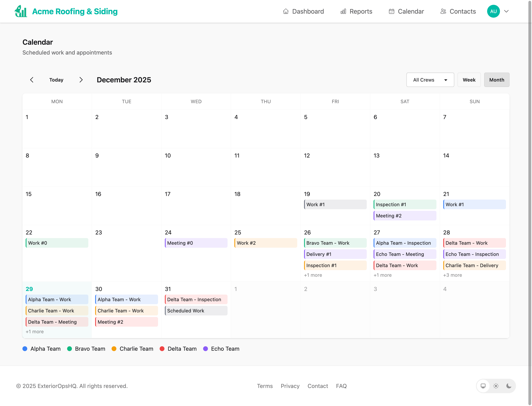Show hidden events via +3 more on 28
The width and height of the screenshot is (532, 406).
(x=452, y=275)
